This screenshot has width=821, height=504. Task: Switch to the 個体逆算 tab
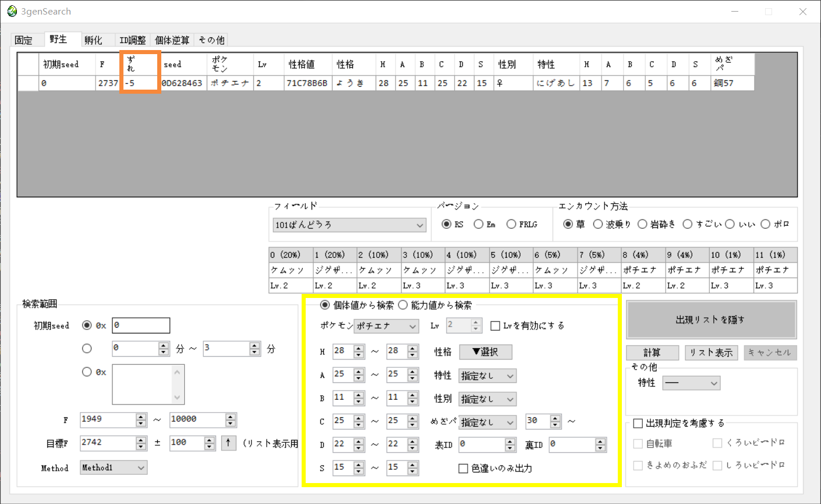172,40
